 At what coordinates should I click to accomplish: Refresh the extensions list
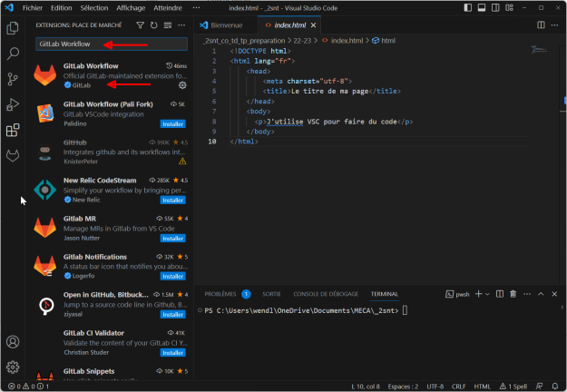pyautogui.click(x=153, y=24)
